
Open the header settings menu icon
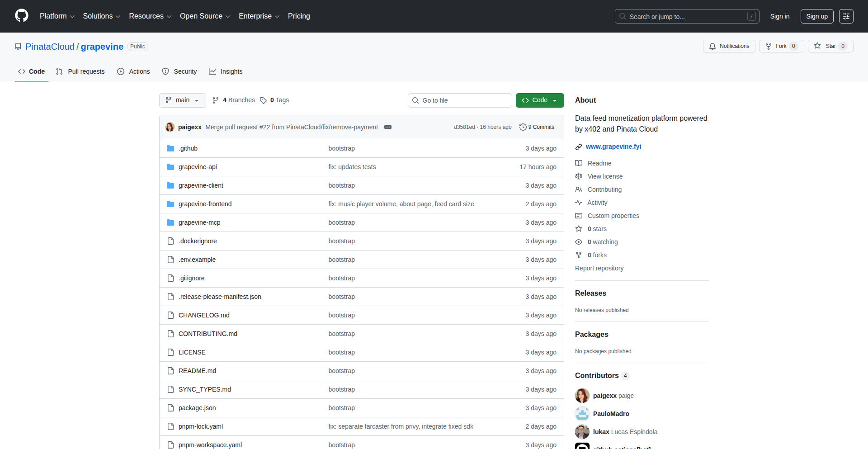click(x=846, y=16)
